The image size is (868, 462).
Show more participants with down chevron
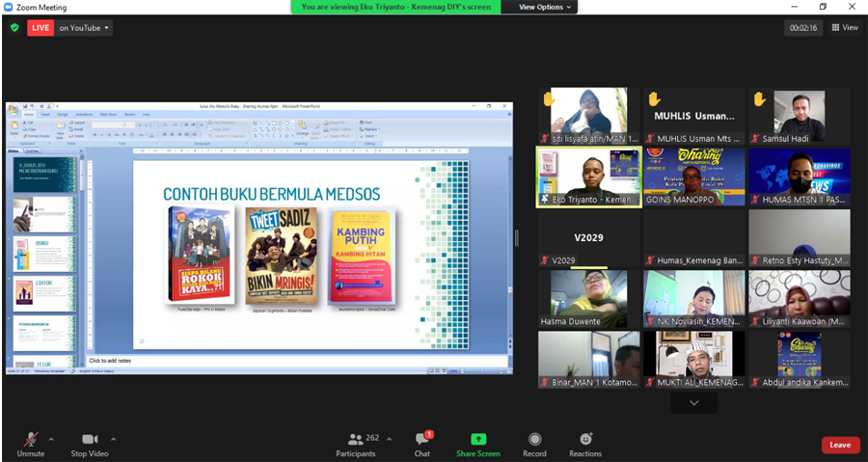[x=693, y=403]
